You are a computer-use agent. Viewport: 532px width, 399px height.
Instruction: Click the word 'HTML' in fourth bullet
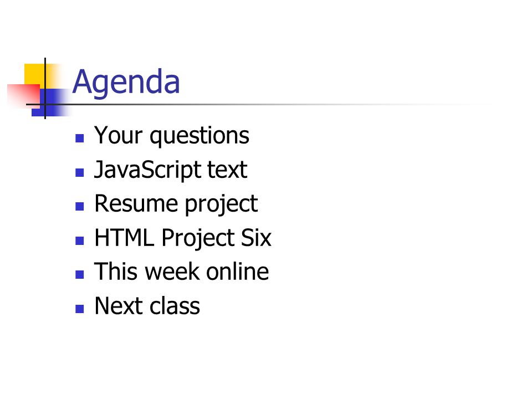124,238
